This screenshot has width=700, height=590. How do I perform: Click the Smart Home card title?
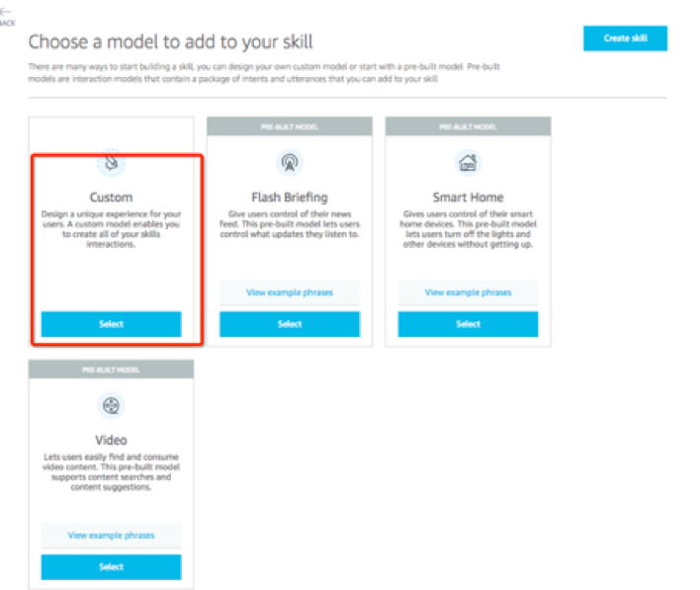pyautogui.click(x=468, y=198)
